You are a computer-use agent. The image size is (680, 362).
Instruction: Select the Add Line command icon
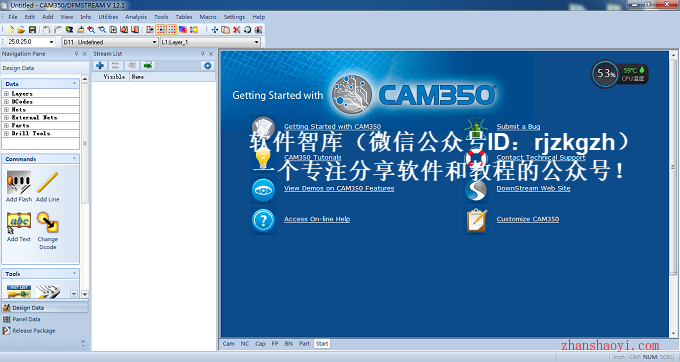point(47,183)
